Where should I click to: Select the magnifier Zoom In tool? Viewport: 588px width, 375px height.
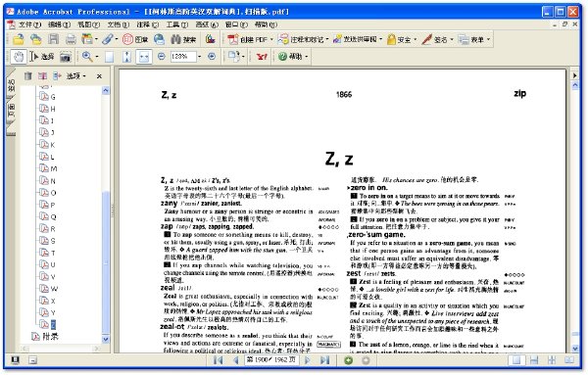(87, 57)
